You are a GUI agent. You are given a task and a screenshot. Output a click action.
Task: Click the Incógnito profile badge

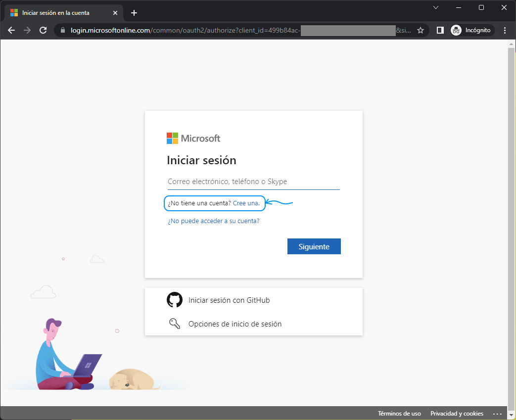(472, 30)
